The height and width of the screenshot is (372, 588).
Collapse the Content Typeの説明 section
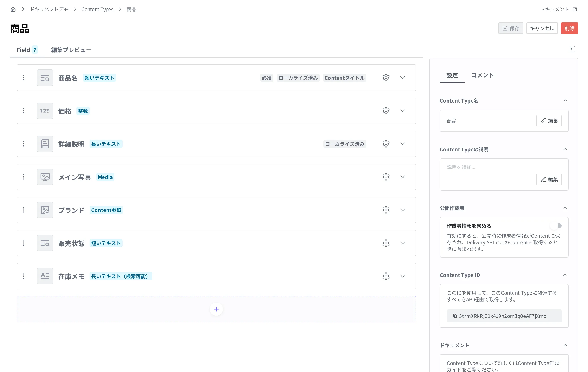565,149
